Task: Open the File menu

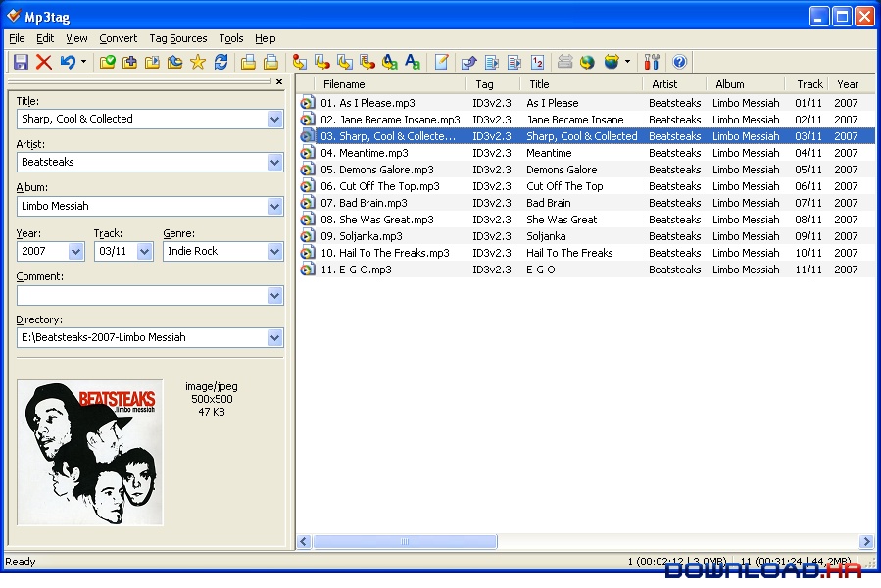Action: pos(17,38)
